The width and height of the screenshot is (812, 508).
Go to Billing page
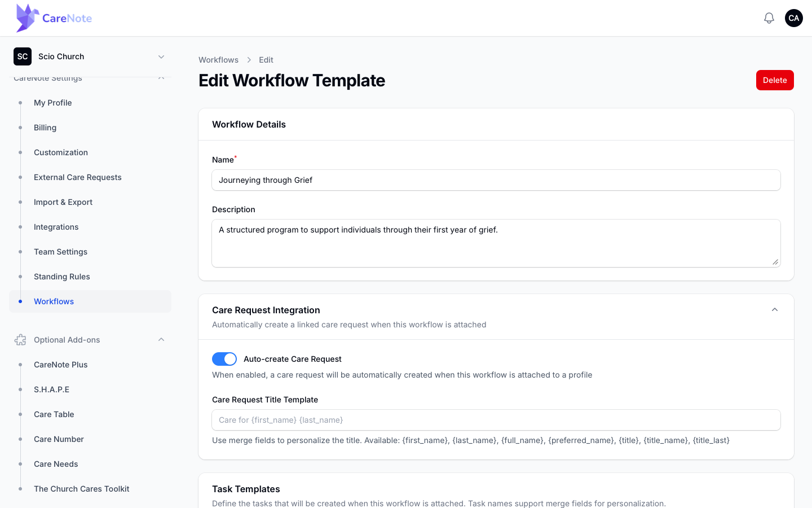90,128
